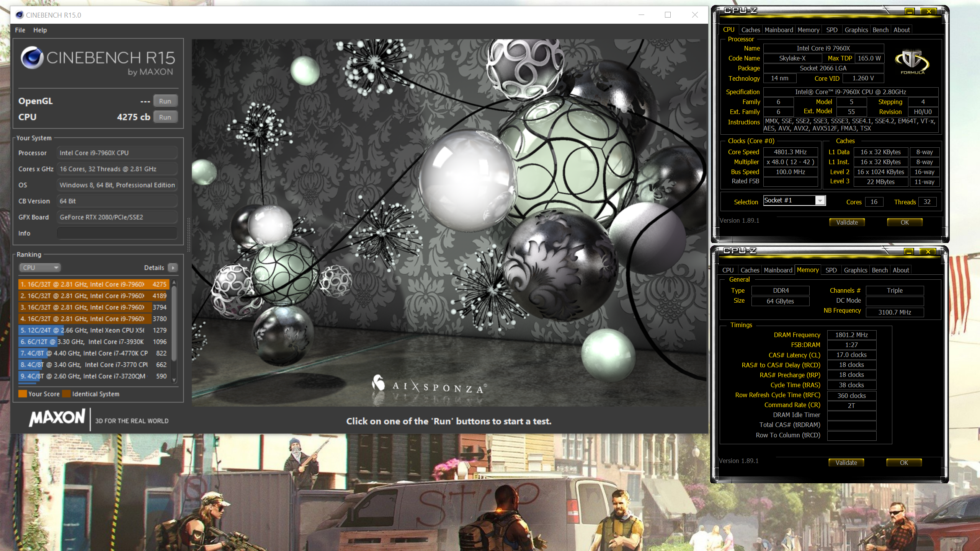The image size is (980, 551).
Task: Open Bench tab in bottom CPU-Z window
Action: 880,270
